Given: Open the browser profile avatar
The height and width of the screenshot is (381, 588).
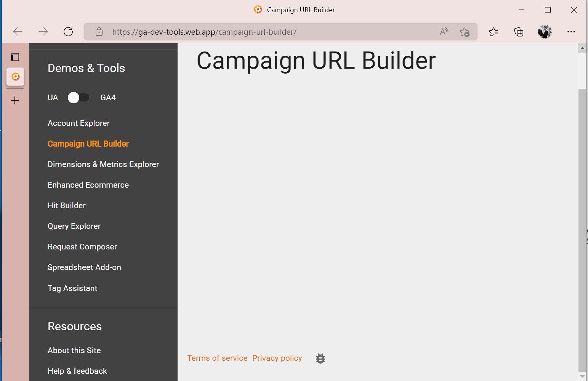Looking at the screenshot, I should (x=545, y=32).
